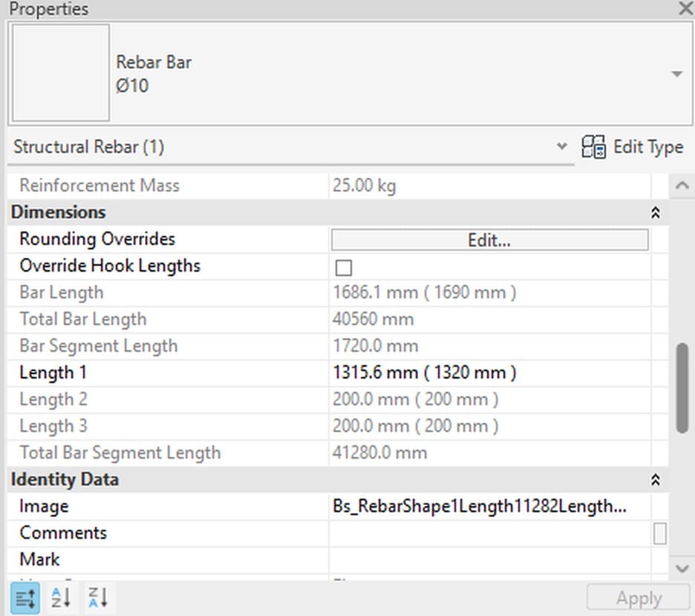Click the scroll down arrow of properties list
Viewport: 695px width, 616px height.
point(682,568)
